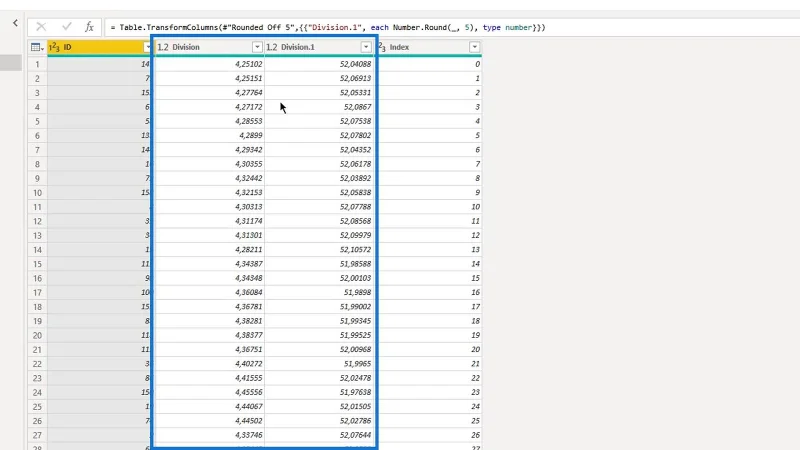800x450 pixels.
Task: Click the Division.1 cell 52,05331
Action: 319,92
